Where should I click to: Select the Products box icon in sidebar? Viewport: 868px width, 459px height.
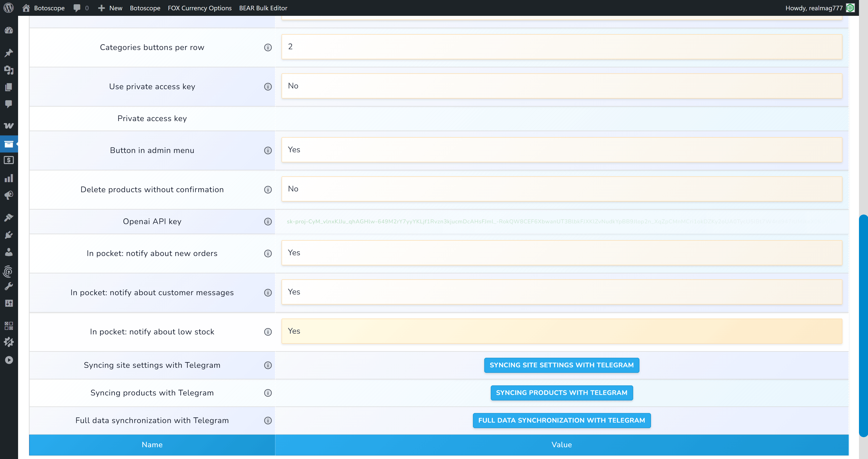click(9, 144)
